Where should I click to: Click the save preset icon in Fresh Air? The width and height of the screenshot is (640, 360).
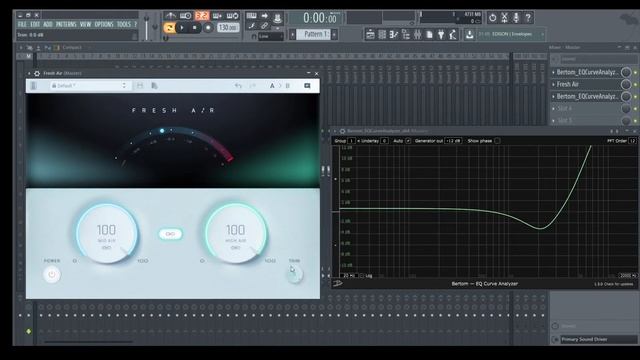(x=140, y=86)
